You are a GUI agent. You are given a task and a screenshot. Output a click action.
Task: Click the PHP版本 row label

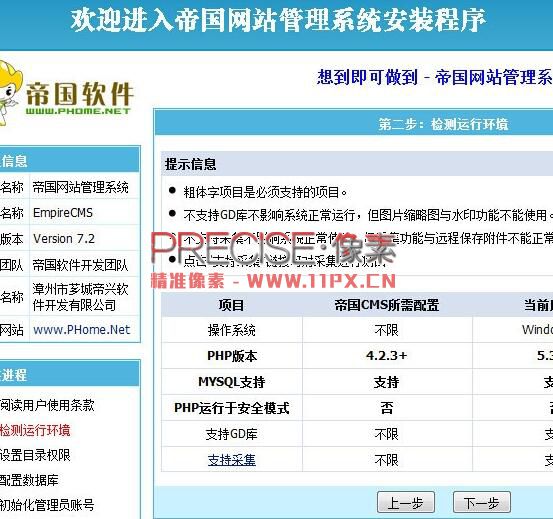coord(232,356)
